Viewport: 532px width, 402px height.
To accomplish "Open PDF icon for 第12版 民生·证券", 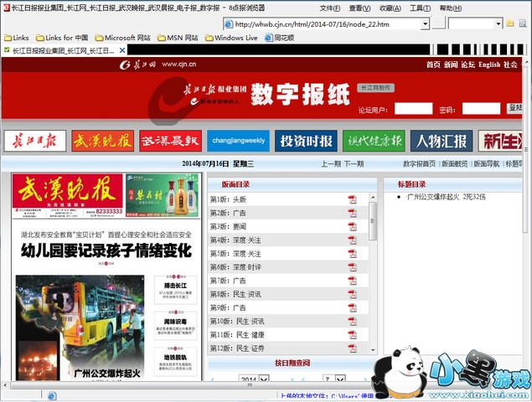I will tap(353, 348).
